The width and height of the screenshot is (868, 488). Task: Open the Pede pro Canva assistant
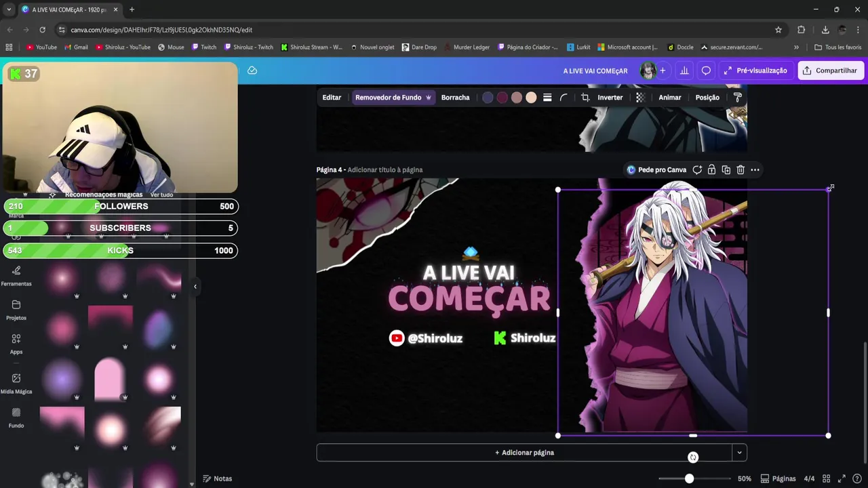(x=656, y=170)
